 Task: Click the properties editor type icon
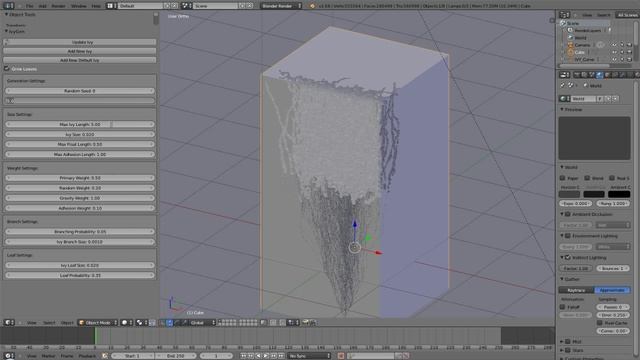tap(564, 75)
